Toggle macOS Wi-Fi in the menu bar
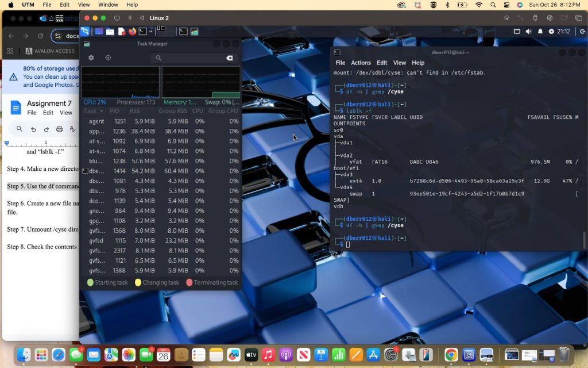The width and height of the screenshot is (588, 368). pos(479,5)
